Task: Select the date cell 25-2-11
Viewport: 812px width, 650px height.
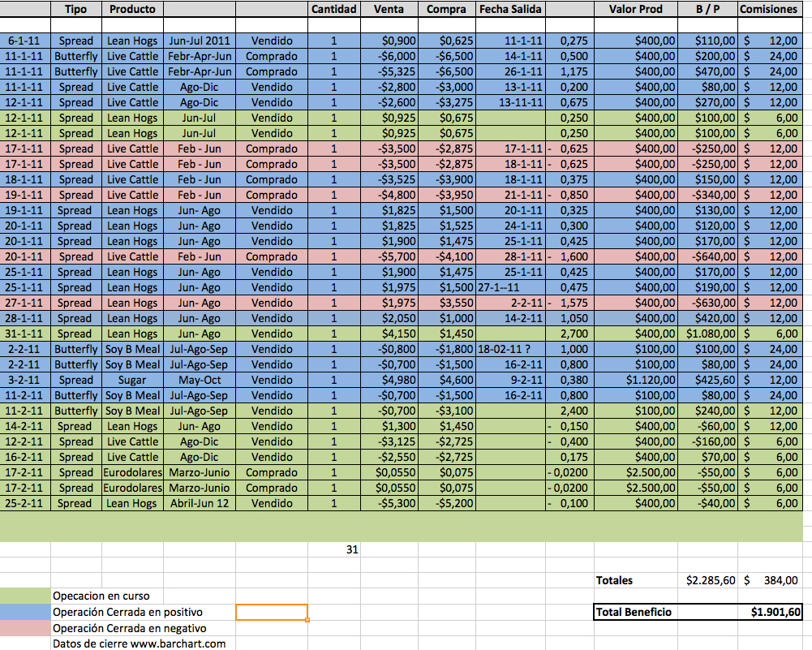Action: click(24, 503)
